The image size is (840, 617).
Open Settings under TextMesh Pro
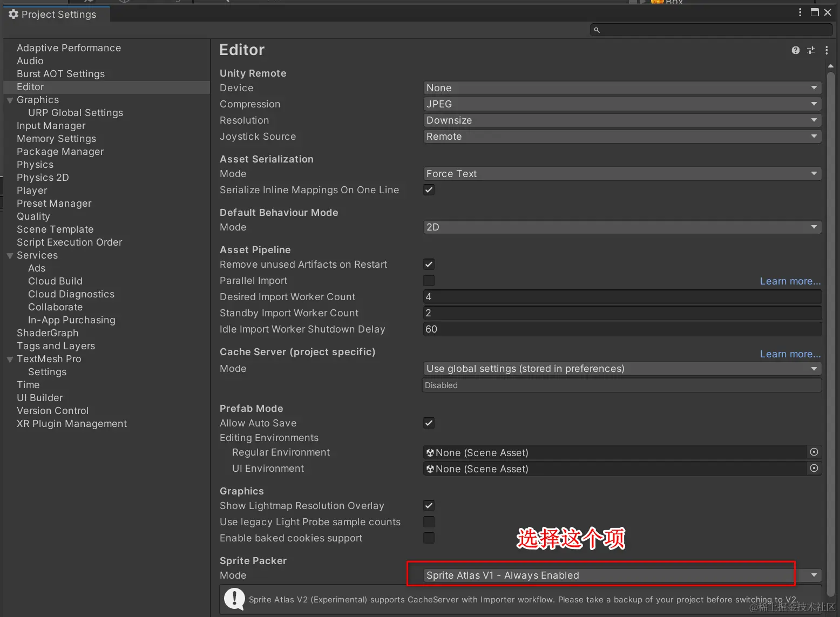pyautogui.click(x=48, y=372)
